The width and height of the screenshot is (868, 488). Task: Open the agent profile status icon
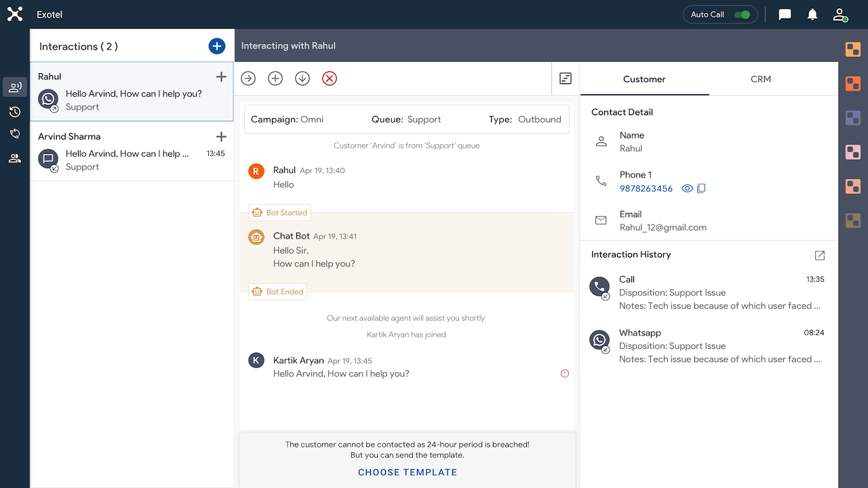(840, 14)
